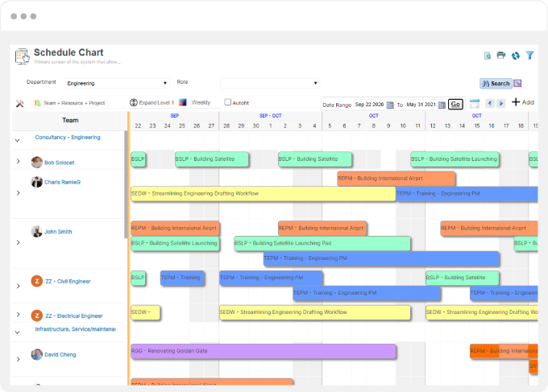Click the calendar icon beside Go
The image size is (548, 392).
pos(474,103)
